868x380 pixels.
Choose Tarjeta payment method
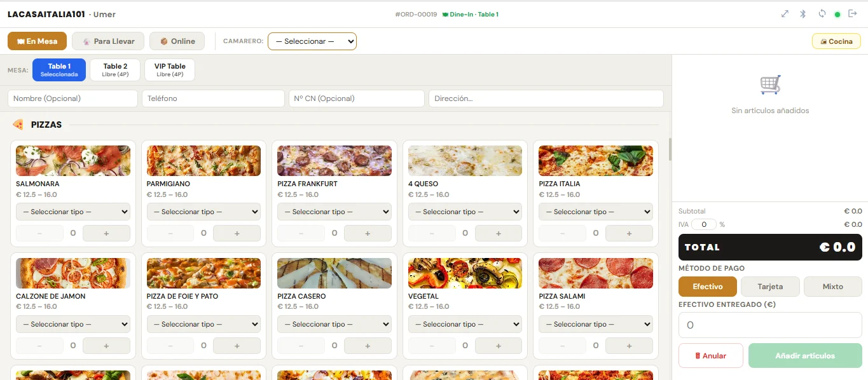(770, 287)
